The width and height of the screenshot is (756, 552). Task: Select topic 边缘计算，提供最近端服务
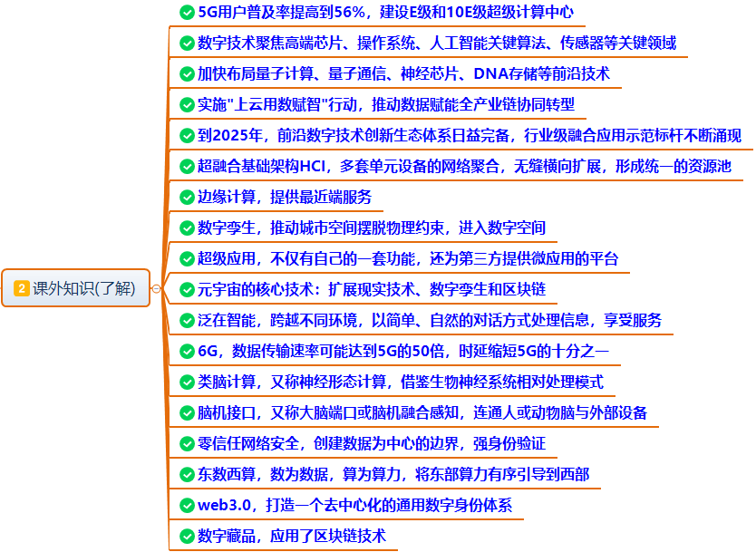285,198
